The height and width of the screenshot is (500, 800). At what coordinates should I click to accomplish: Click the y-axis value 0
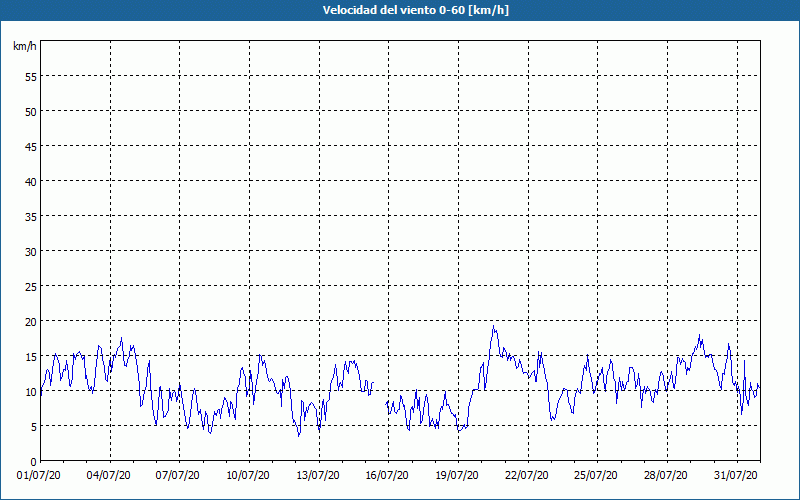[x=34, y=462]
